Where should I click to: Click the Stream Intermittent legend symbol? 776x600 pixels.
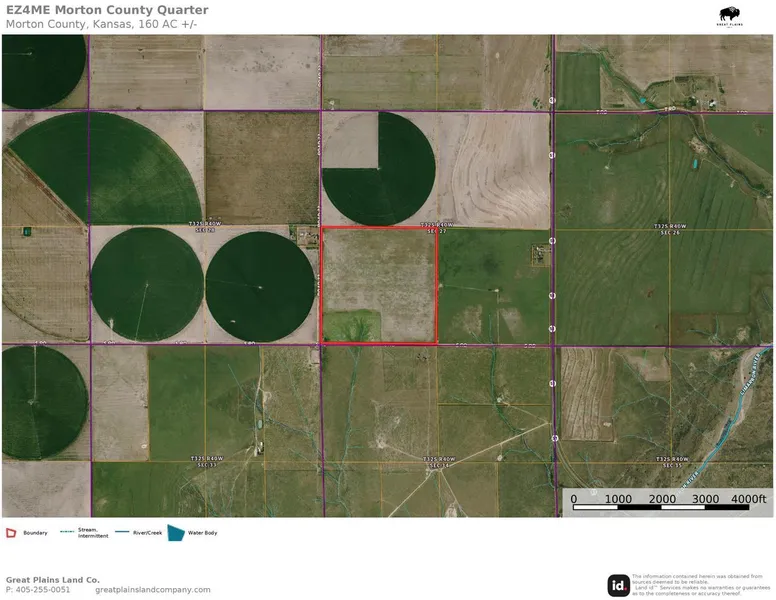(68, 533)
